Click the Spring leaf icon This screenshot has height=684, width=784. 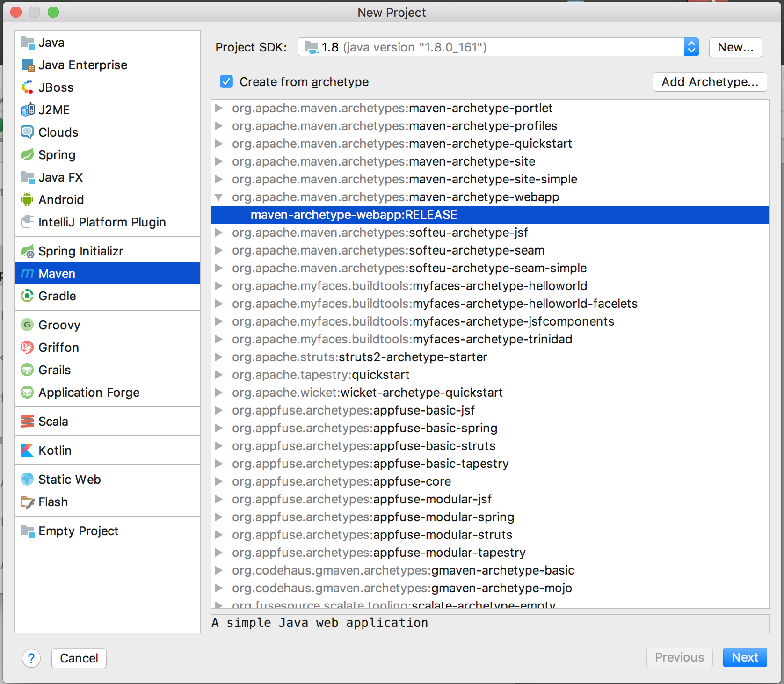[x=28, y=155]
